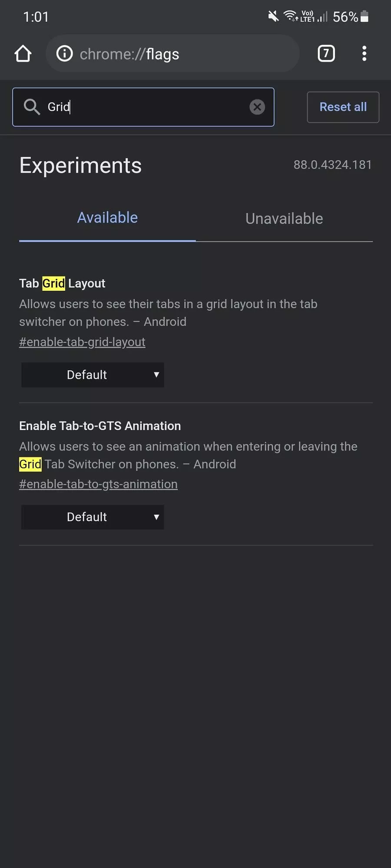Select the Available tab

[107, 218]
